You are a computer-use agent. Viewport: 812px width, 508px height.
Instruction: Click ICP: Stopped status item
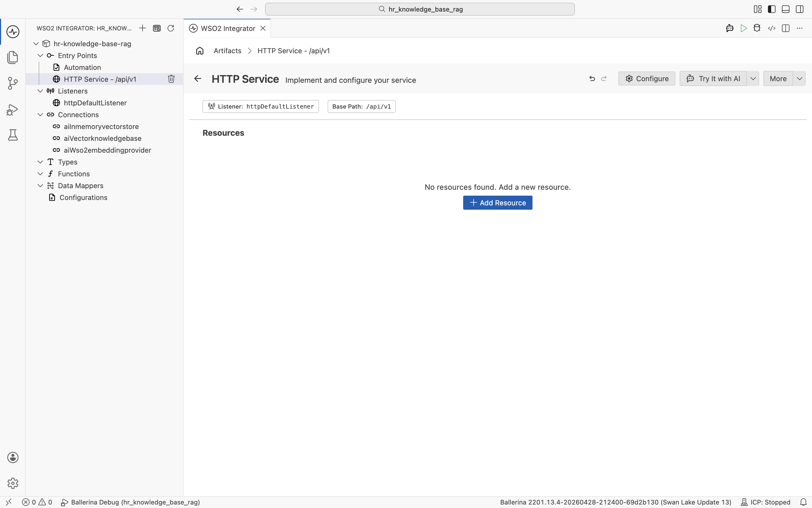point(765,502)
